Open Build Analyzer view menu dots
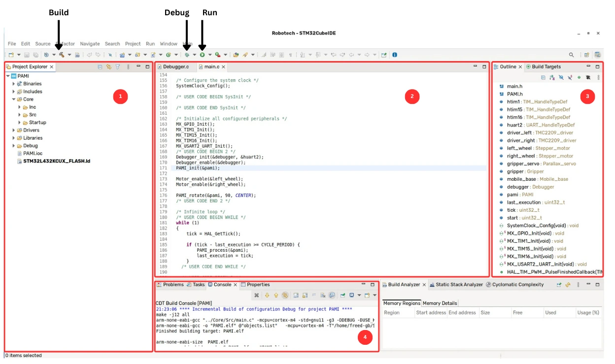615x364 pixels. [x=578, y=285]
